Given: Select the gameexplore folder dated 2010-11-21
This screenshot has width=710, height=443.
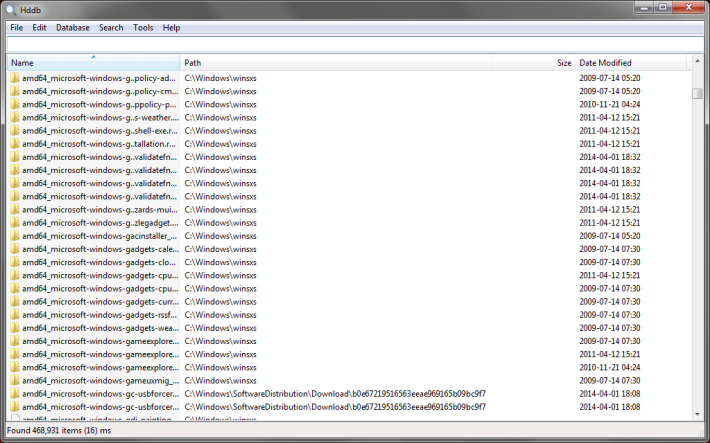Looking at the screenshot, I should tap(101, 367).
